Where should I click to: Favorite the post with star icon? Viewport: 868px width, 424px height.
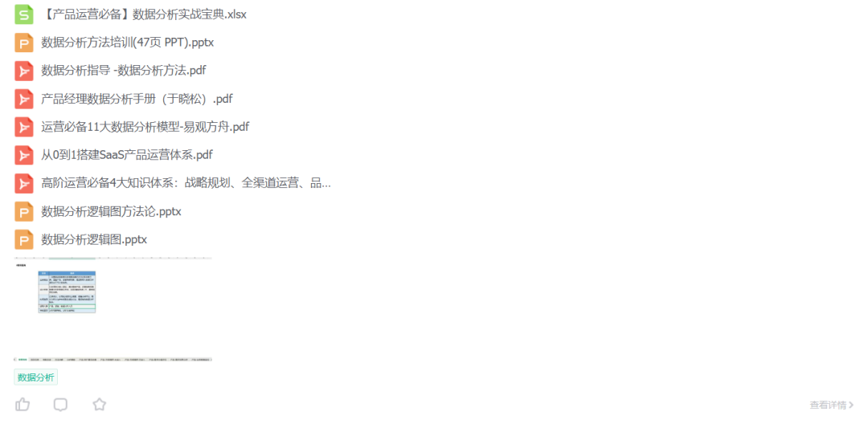click(99, 405)
